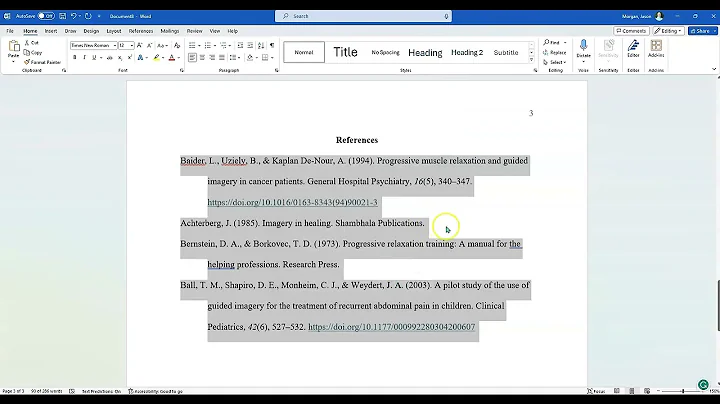The image size is (720, 404).
Task: Click the Paste clipboard icon
Action: [x=14, y=48]
